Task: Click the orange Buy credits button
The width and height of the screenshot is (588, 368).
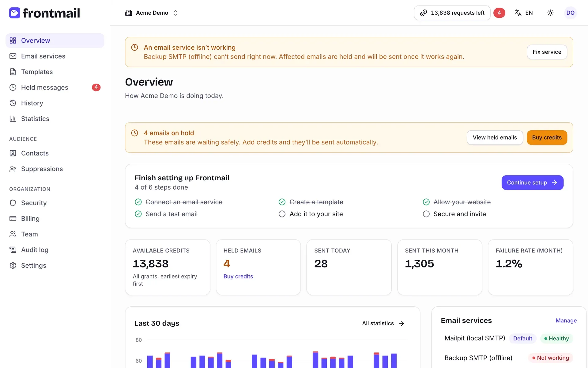Action: [x=547, y=138]
